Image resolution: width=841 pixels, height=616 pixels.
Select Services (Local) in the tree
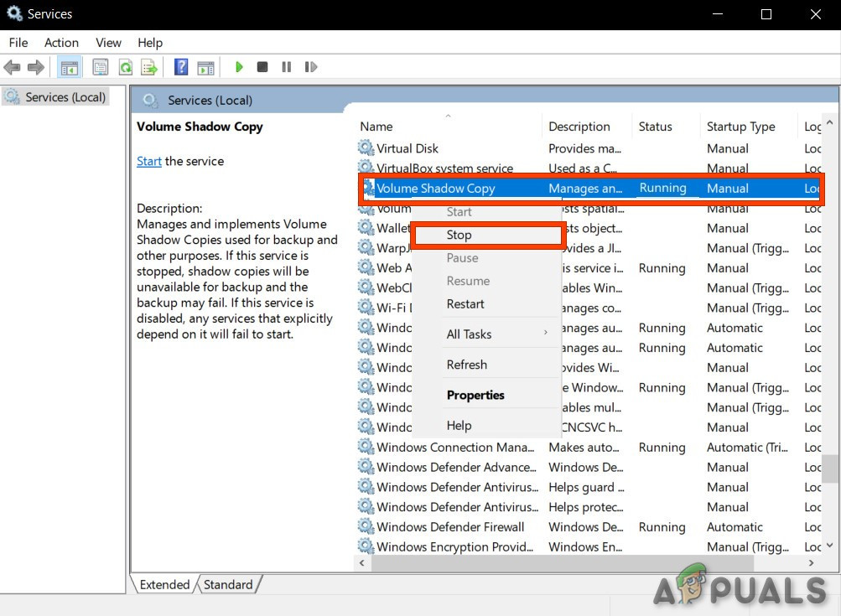point(65,97)
